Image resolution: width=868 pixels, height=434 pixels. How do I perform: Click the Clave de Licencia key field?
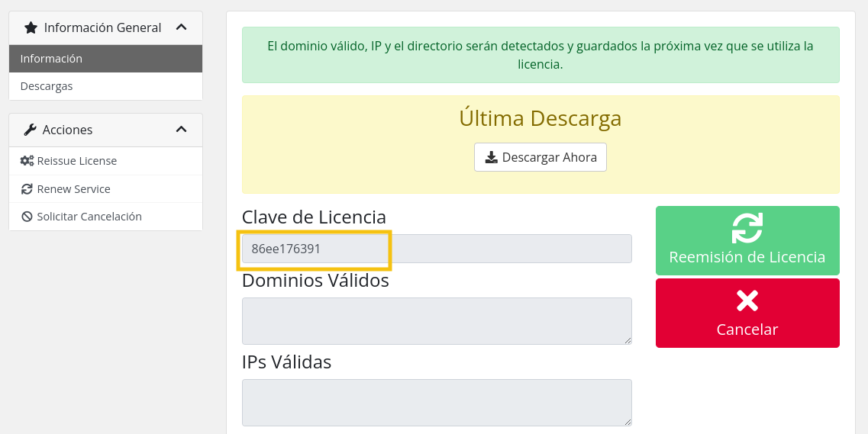point(437,249)
